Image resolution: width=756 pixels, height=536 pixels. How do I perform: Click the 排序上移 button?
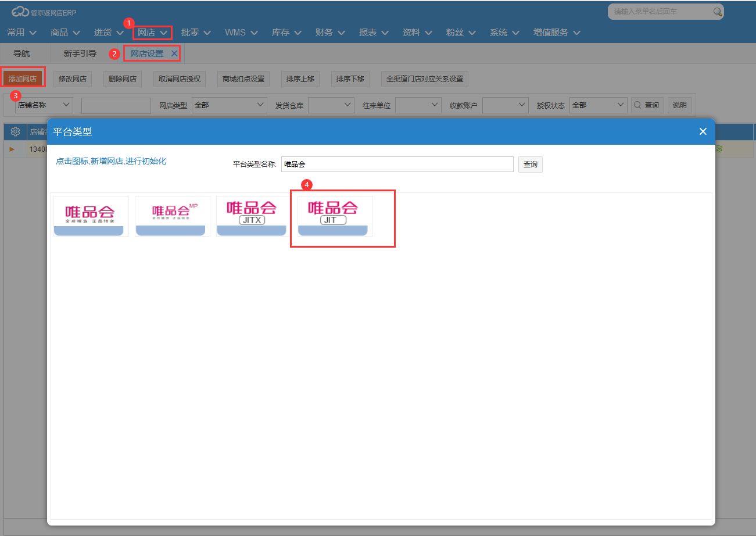pyautogui.click(x=300, y=79)
